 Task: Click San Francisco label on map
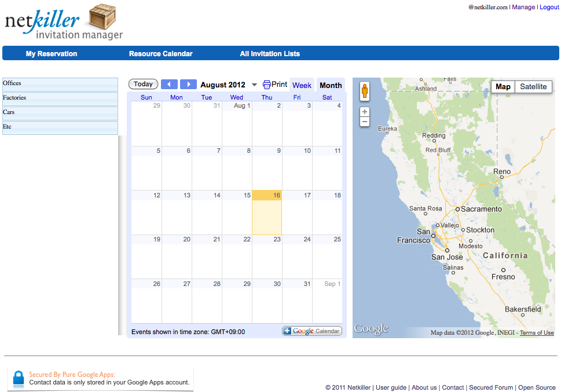(414, 236)
